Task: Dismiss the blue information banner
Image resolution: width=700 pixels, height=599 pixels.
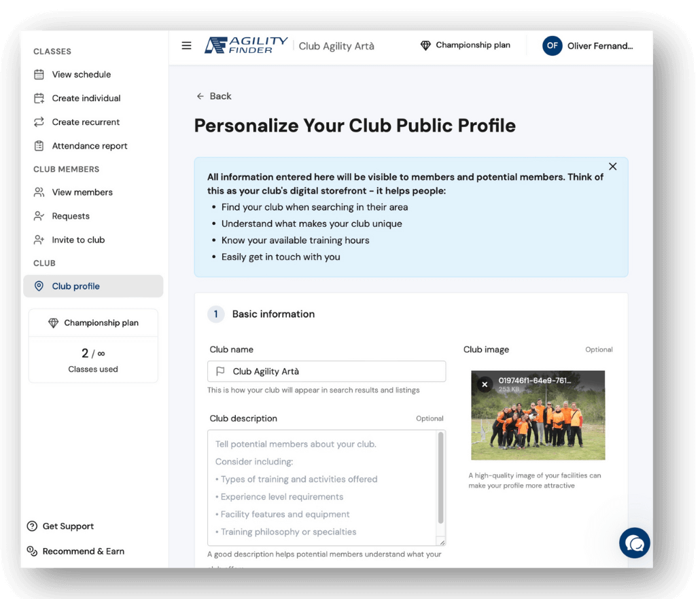Action: pyautogui.click(x=612, y=166)
